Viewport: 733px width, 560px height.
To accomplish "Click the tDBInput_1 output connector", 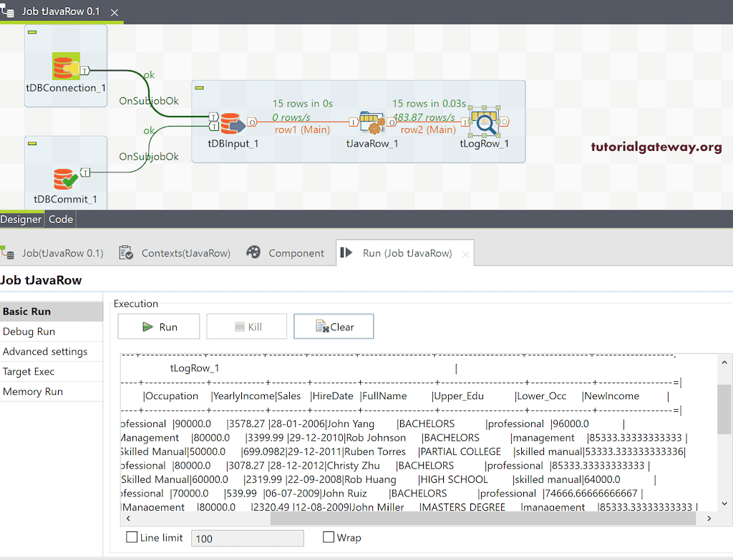I will point(252,122).
